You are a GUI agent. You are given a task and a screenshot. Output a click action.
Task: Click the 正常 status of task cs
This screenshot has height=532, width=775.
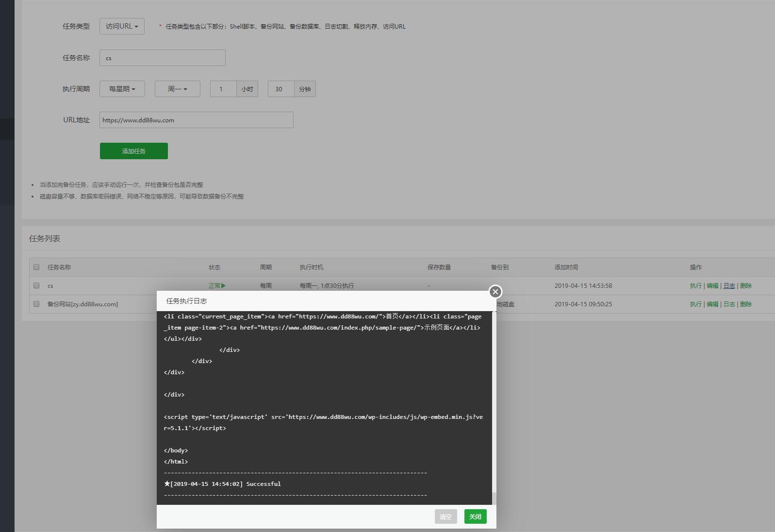tap(217, 286)
